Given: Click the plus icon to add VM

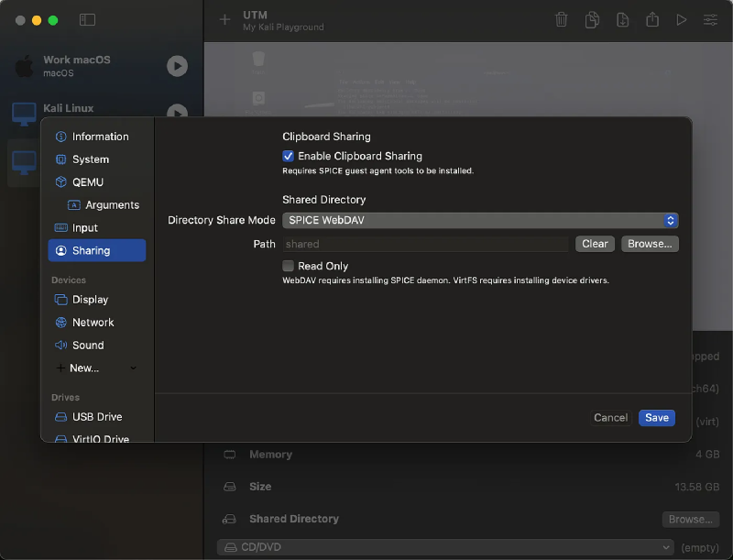Looking at the screenshot, I should point(224,19).
